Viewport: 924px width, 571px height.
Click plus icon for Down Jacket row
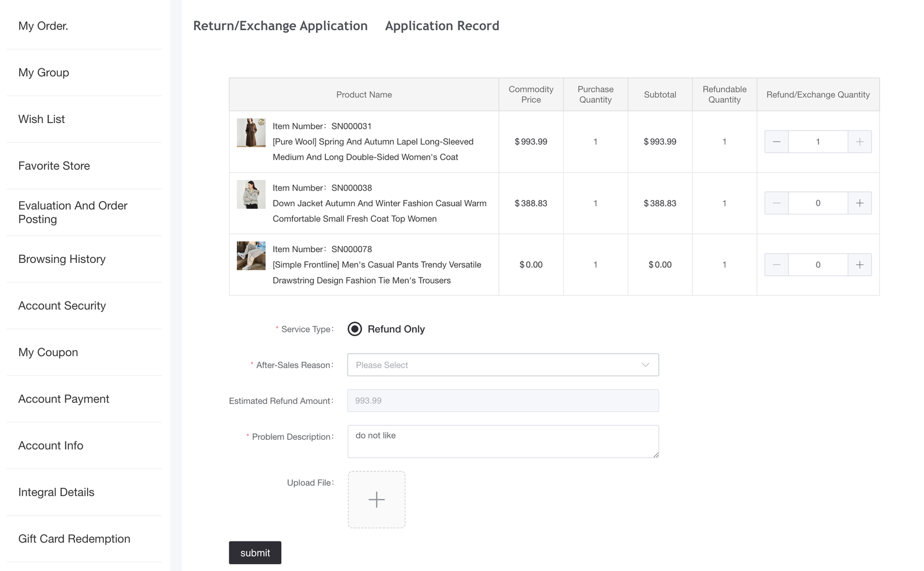pyautogui.click(x=859, y=203)
